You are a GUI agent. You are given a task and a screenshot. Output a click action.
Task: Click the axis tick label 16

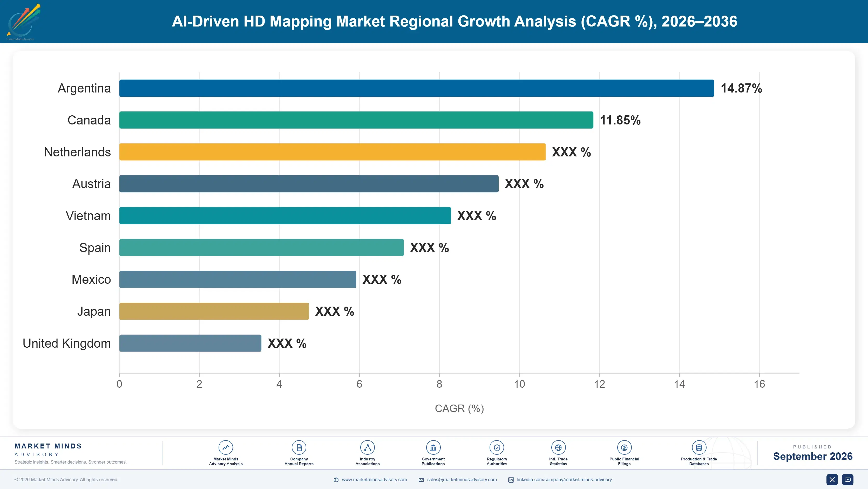[759, 384]
